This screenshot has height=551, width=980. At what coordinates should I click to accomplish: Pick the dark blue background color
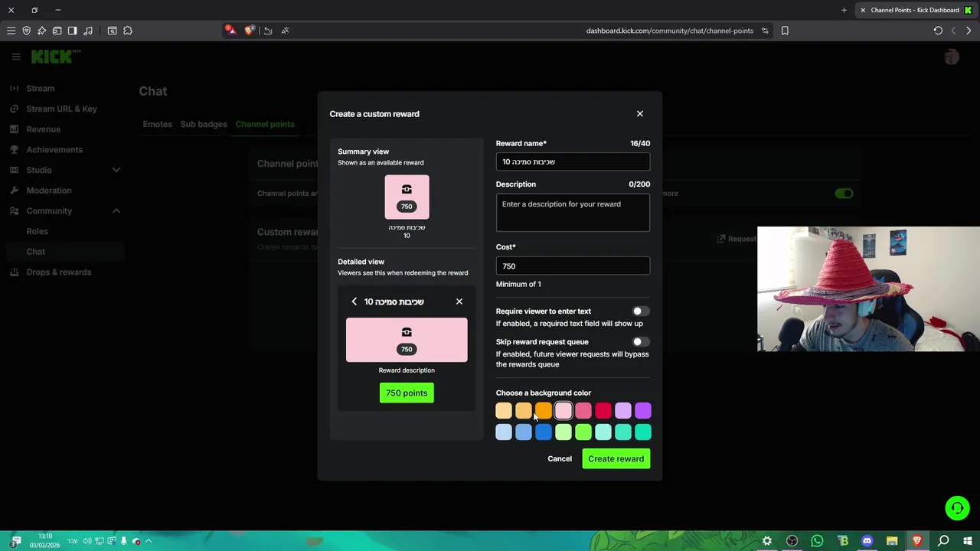pyautogui.click(x=544, y=432)
